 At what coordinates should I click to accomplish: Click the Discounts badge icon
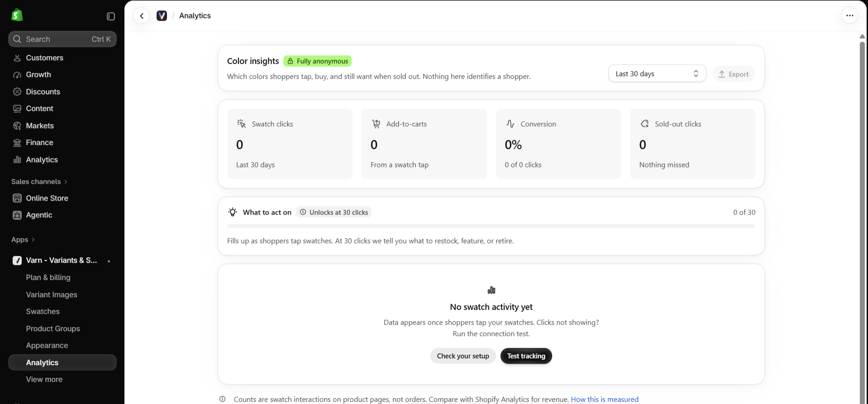17,92
